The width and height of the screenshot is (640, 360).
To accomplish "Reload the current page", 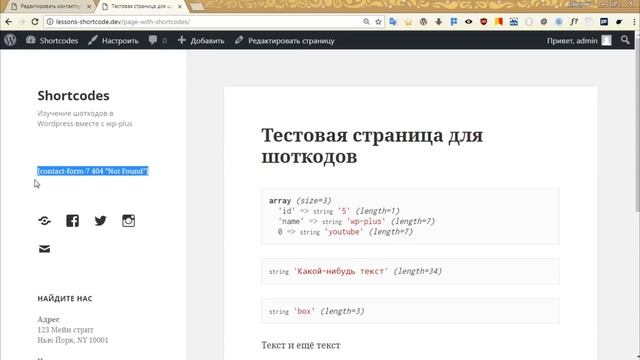I will coord(35,22).
